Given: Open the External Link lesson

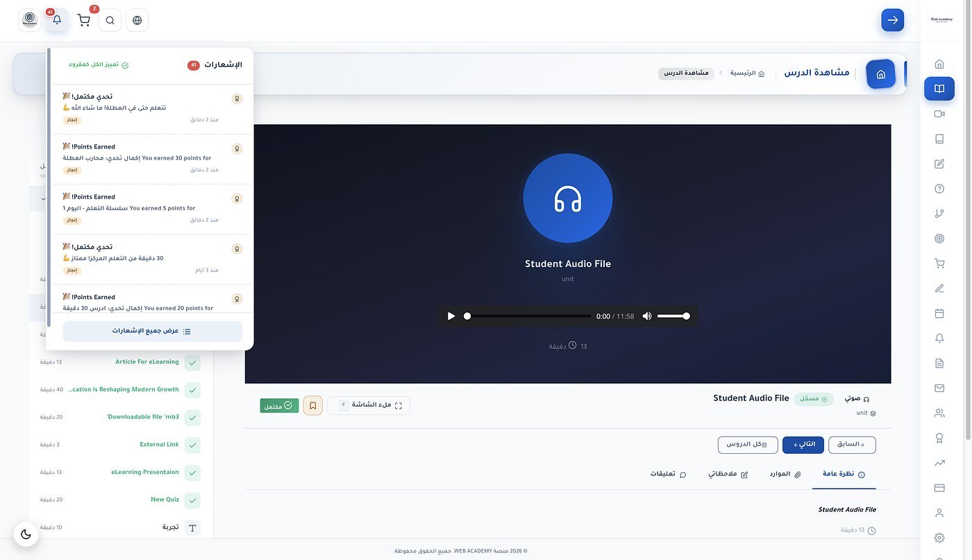Looking at the screenshot, I should coord(121,445).
